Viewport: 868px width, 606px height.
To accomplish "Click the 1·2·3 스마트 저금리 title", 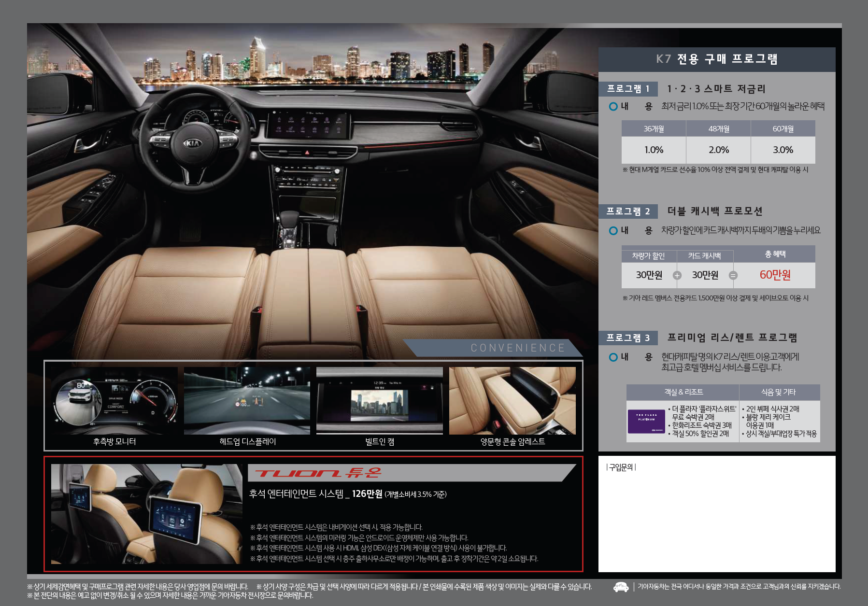I will click(x=716, y=89).
